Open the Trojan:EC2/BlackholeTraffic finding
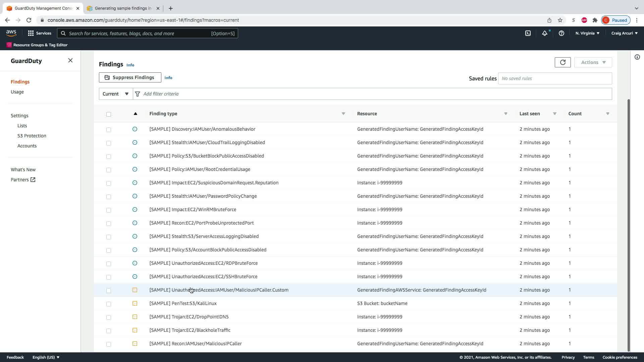 click(190, 330)
